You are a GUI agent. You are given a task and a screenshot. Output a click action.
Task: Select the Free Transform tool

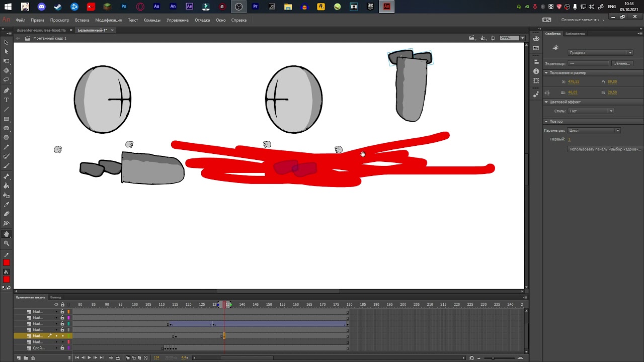tap(7, 61)
